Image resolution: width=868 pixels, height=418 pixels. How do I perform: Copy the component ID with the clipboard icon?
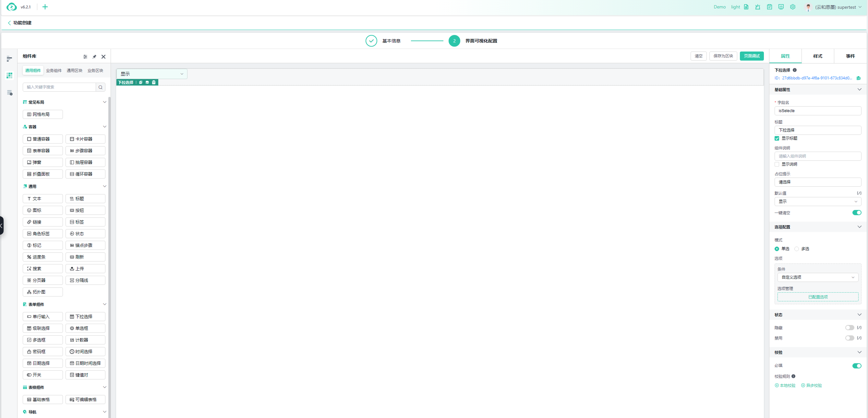(x=858, y=78)
